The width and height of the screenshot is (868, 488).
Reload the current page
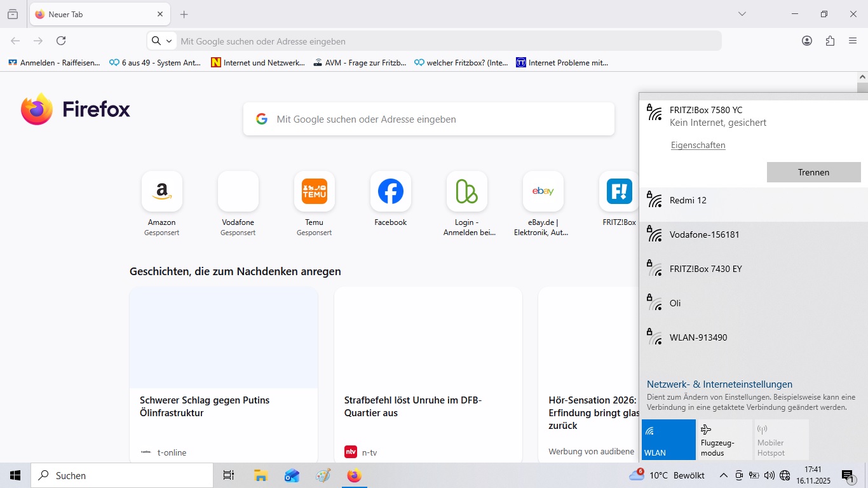coord(61,41)
